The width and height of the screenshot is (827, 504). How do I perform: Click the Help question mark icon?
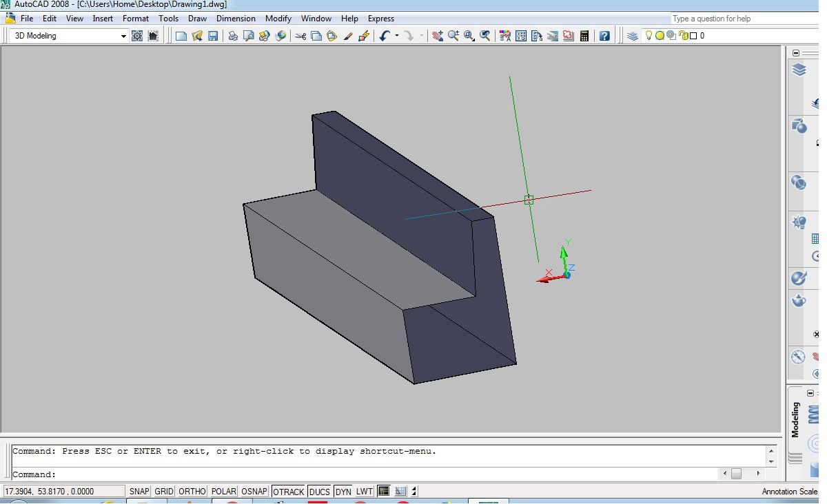[x=604, y=36]
